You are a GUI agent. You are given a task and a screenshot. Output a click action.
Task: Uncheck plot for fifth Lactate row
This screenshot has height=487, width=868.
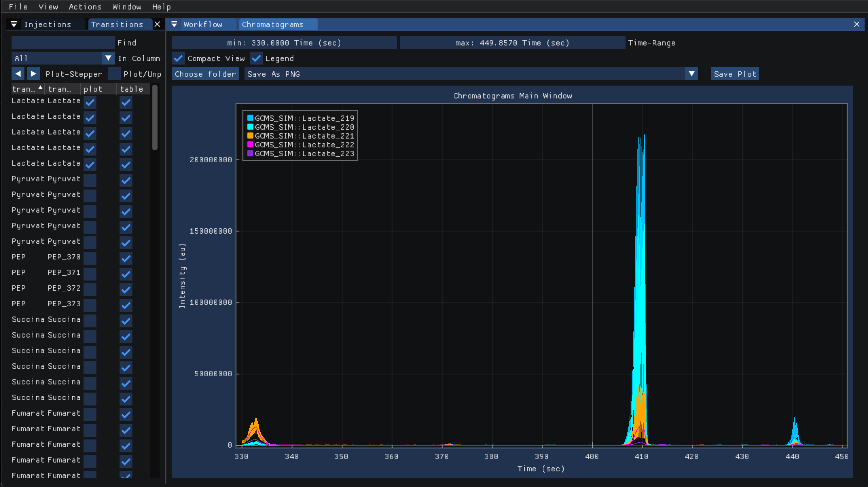click(90, 165)
